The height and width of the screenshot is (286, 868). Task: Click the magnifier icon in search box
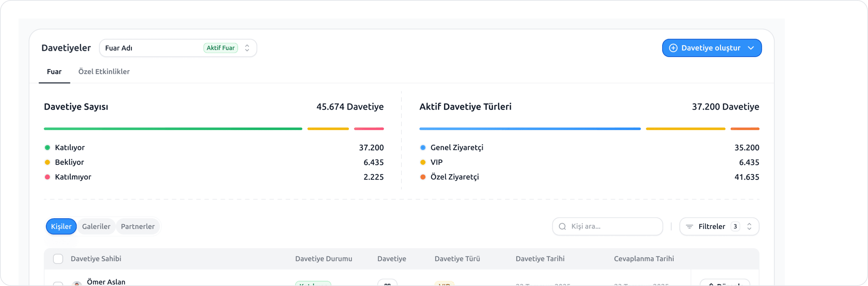pyautogui.click(x=562, y=226)
